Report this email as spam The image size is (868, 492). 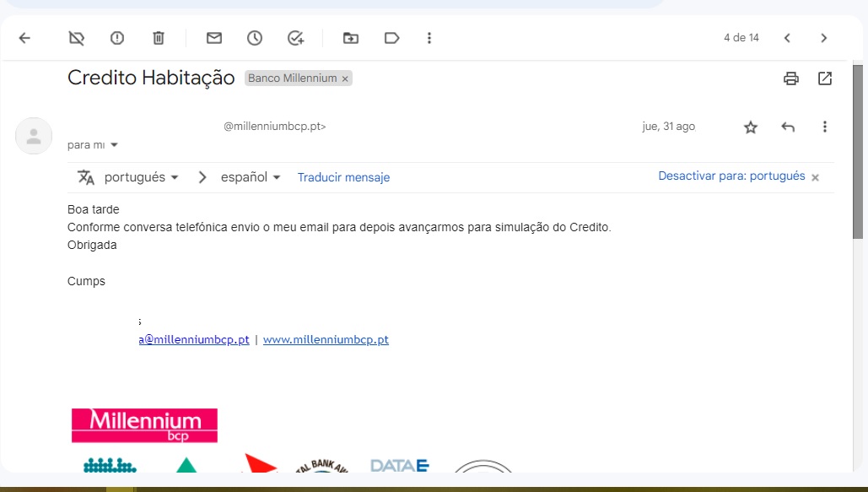[116, 38]
